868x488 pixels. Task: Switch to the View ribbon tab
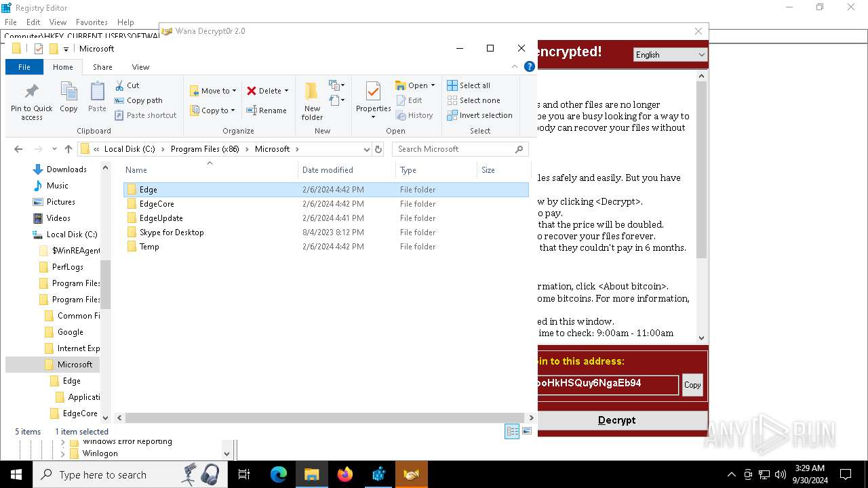click(140, 67)
